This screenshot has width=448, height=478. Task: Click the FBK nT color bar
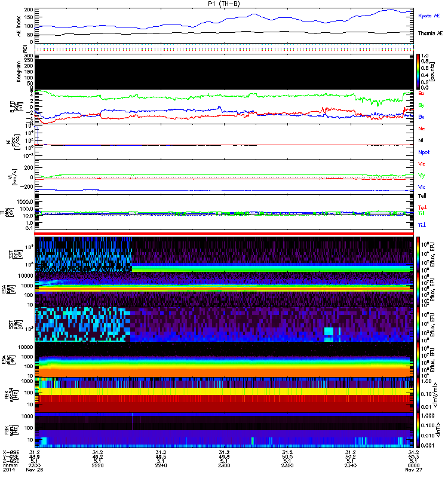[x=418, y=430]
